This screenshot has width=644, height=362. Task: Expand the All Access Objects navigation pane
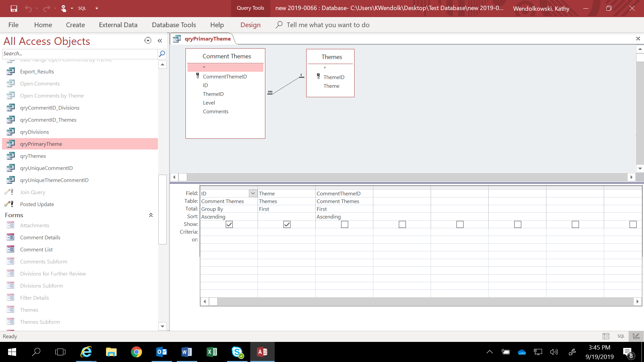click(160, 41)
